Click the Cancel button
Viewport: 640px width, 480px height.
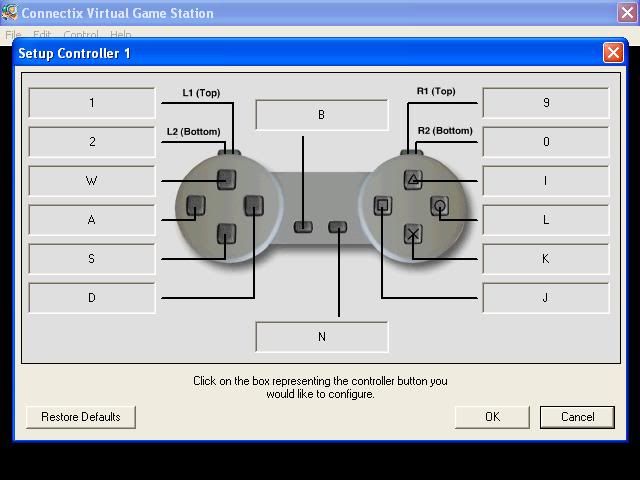click(577, 417)
